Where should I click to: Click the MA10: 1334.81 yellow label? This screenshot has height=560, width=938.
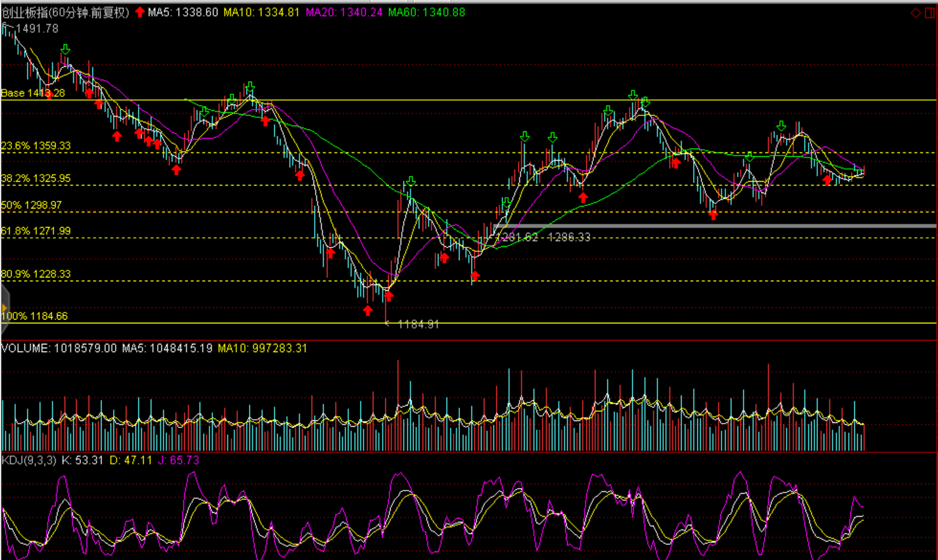point(262,12)
